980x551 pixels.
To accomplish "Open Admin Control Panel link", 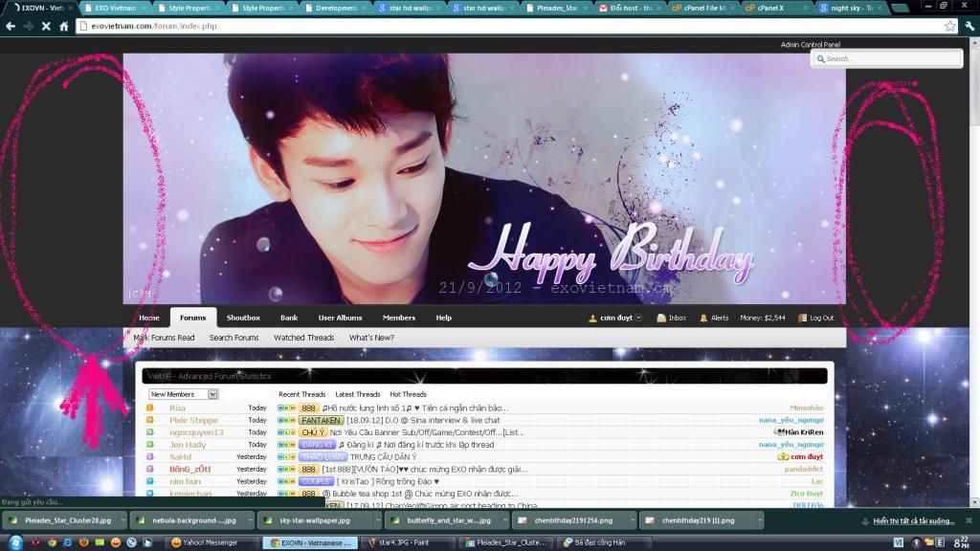I will [810, 44].
